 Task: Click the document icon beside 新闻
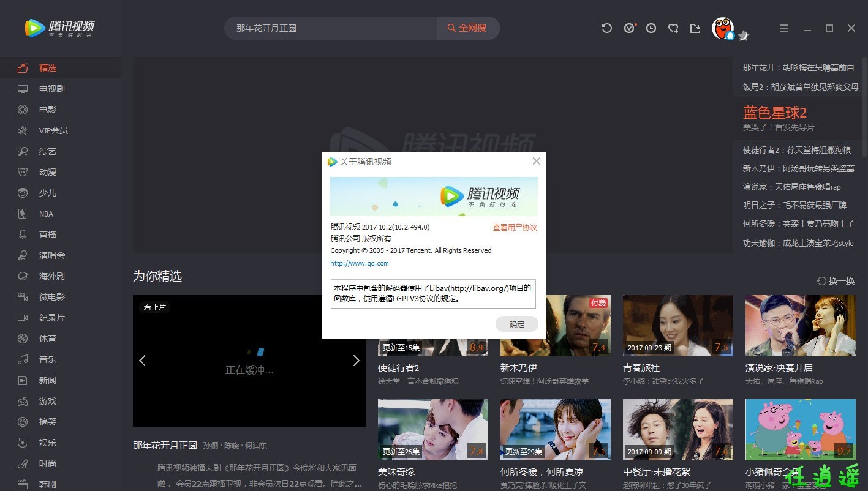23,380
